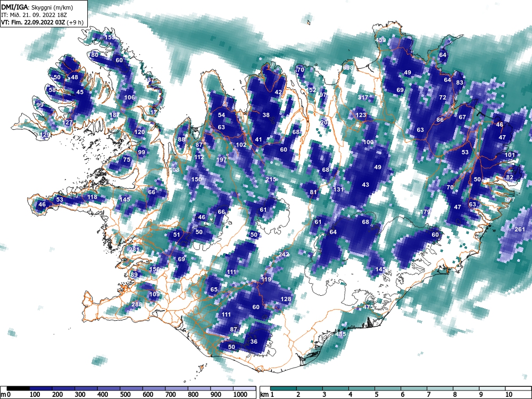
Task: Click the visibility value 153 in the Westfjords
Action: 110,37
